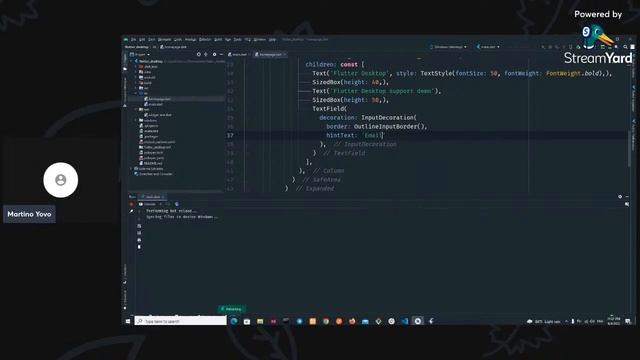Screen dimensions: 640x360
Task: Click the print icon in console sidebar
Action: click(x=139, y=240)
